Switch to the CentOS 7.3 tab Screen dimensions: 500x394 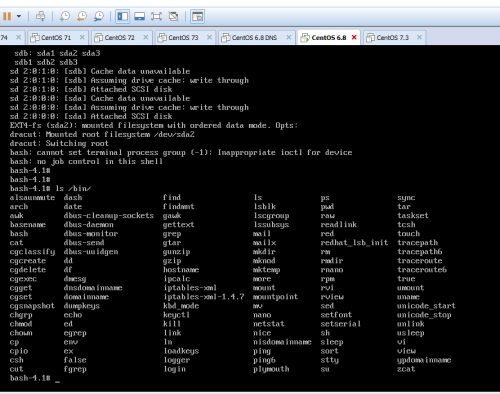click(x=393, y=38)
